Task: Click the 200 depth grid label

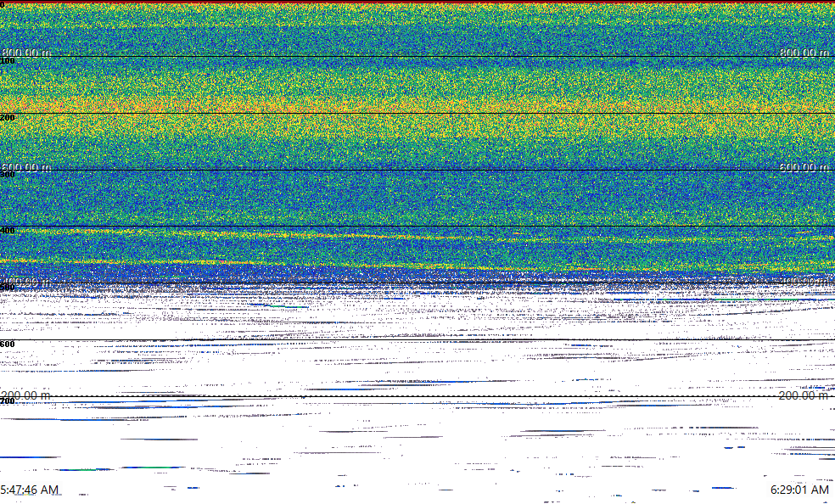Action: tap(8, 118)
